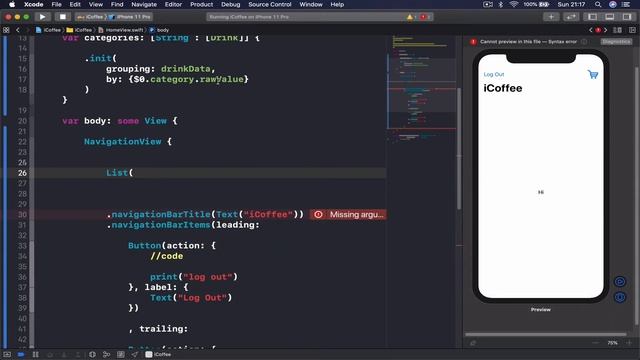This screenshot has width=640, height=360.
Task: Toggle the debug area hide button in debug bar
Action: coord(7,354)
